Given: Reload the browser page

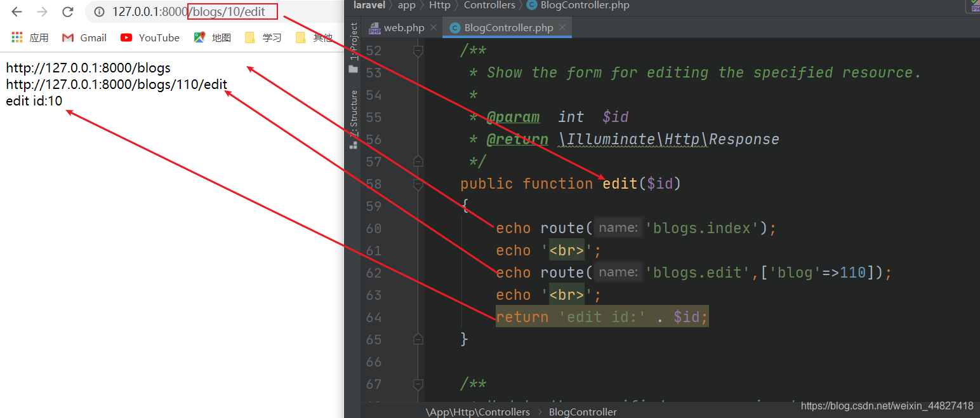Looking at the screenshot, I should click(x=67, y=11).
